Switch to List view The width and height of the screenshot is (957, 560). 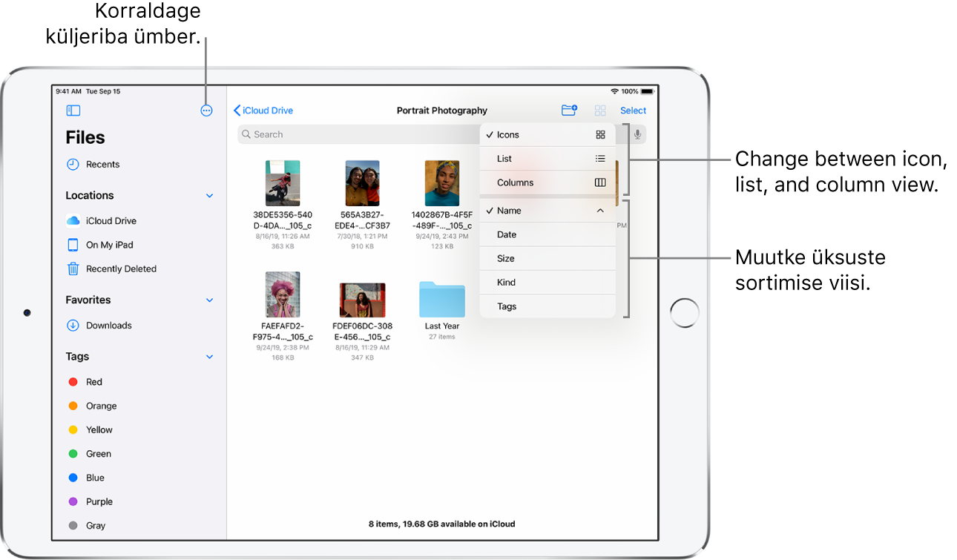(x=504, y=158)
